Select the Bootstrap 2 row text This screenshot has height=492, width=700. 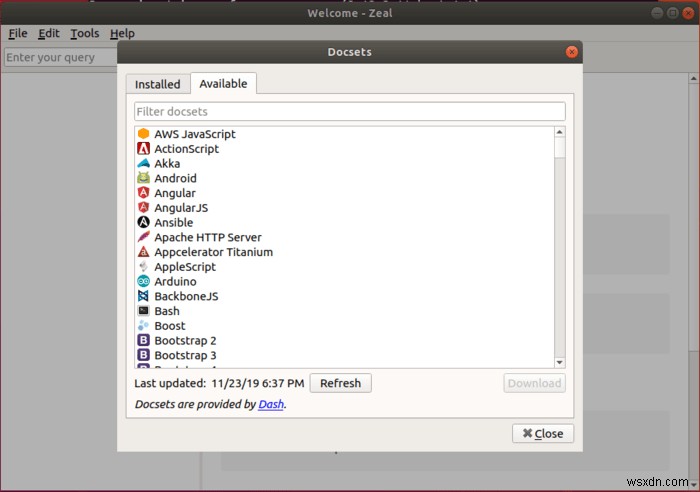click(x=185, y=340)
